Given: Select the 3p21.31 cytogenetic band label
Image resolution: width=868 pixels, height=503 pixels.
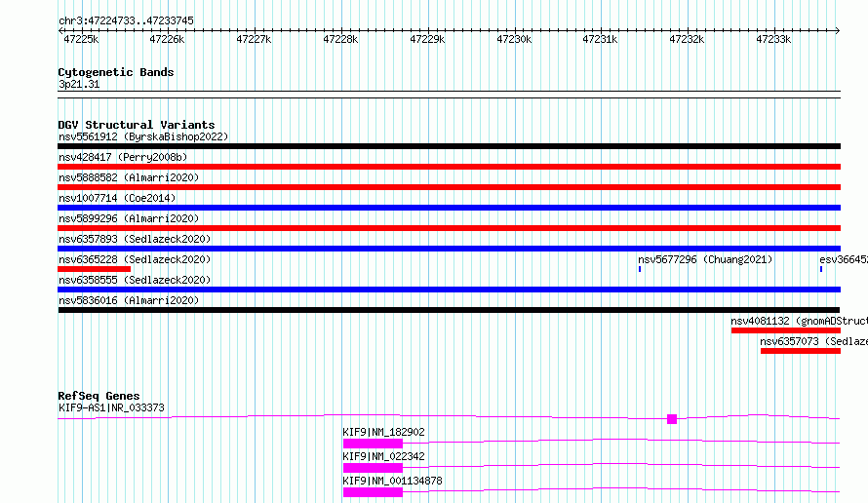Looking at the screenshot, I should pyautogui.click(x=79, y=84).
